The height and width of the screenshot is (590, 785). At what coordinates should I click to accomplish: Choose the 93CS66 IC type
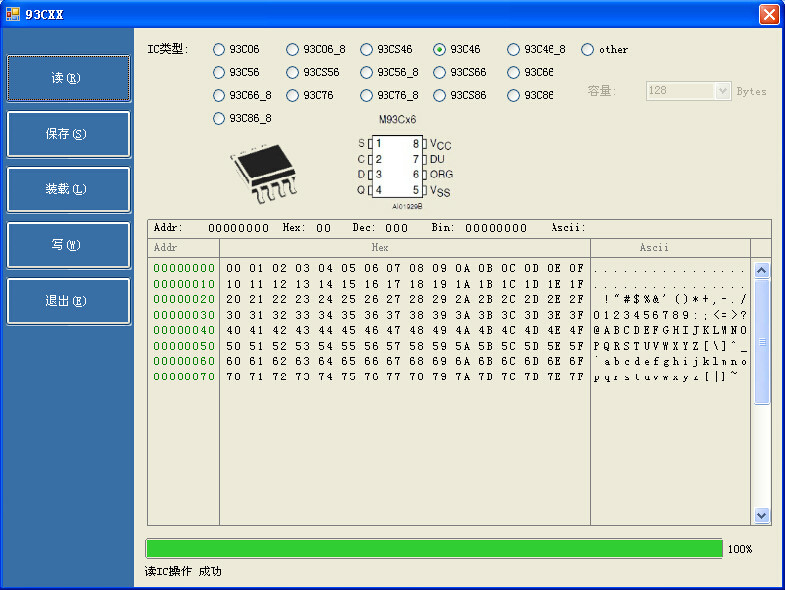tap(460, 72)
